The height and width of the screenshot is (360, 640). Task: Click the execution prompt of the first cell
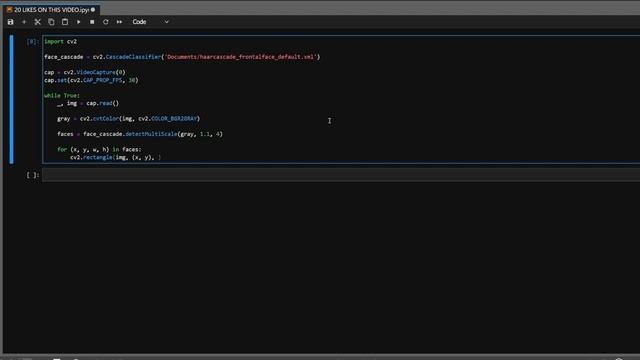pyautogui.click(x=33, y=41)
